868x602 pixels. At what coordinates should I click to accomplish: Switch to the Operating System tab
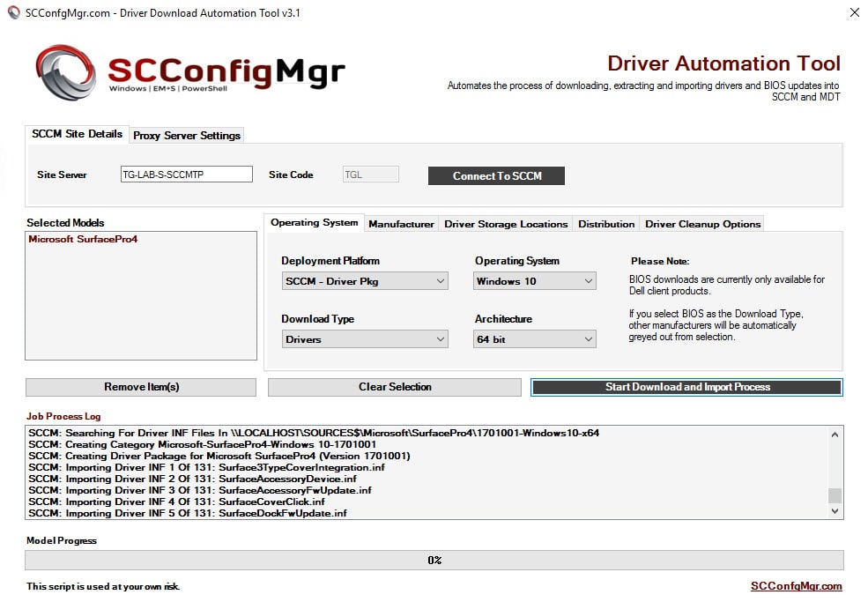pyautogui.click(x=314, y=223)
